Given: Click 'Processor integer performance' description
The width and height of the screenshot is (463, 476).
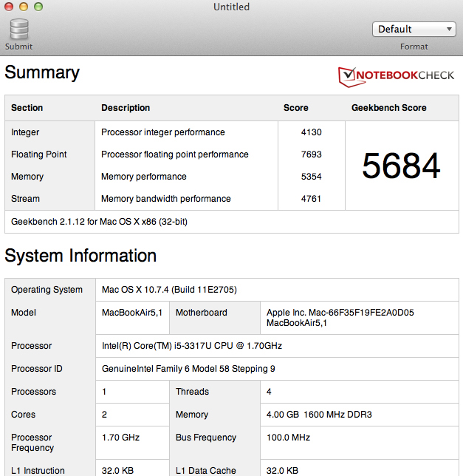Looking at the screenshot, I should click(163, 132).
